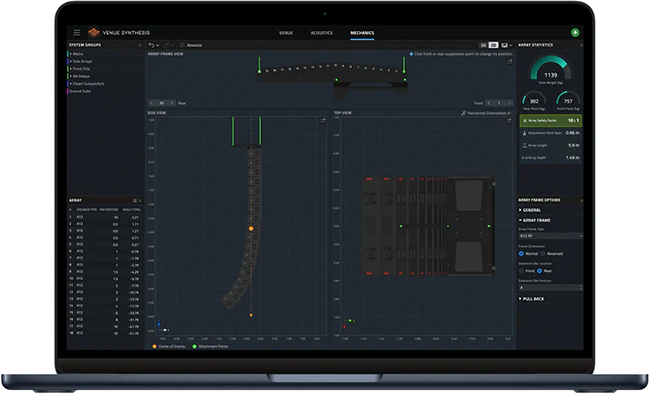The image size is (650, 394).
Task: Click the Rear Point weight gauge
Action: pyautogui.click(x=534, y=100)
